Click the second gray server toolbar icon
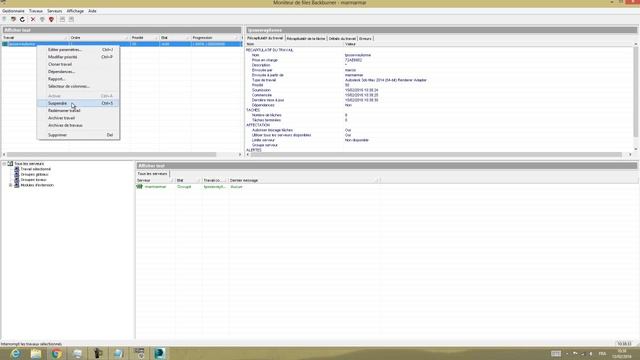Image resolution: width=640 pixels, height=360 pixels. pos(71,19)
